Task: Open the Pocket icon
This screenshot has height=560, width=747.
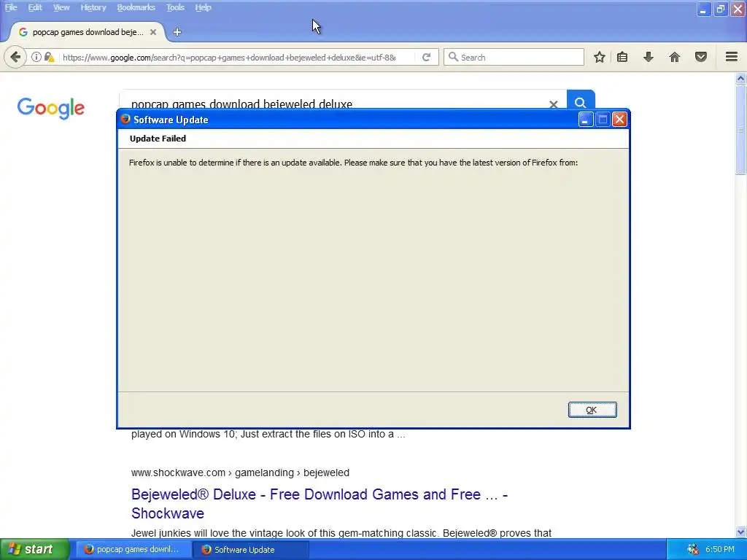Action: coord(701,57)
